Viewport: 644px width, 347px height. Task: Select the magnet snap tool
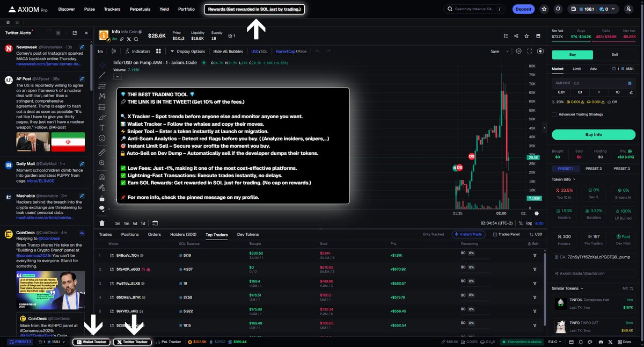[102, 177]
